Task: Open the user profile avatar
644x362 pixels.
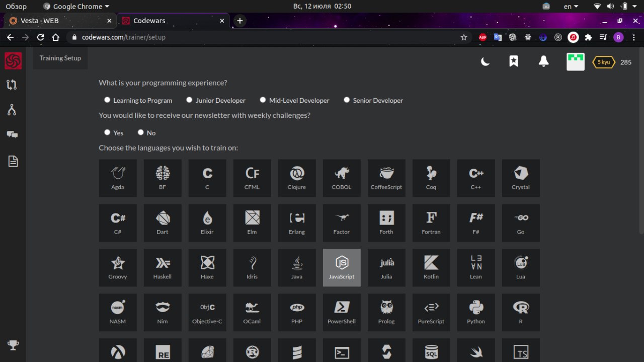Action: 576,62
